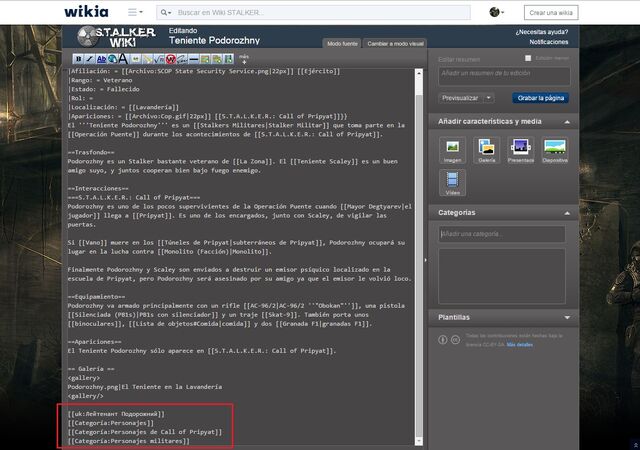Click scrollbar up arrow in editor
This screenshot has height=450, width=640.
coord(419,73)
